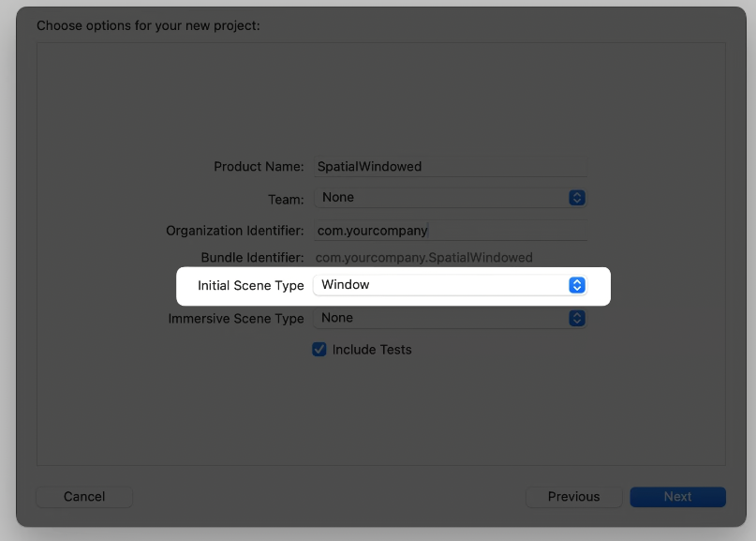Click the Organization Identifier text field
The height and width of the screenshot is (541, 756).
pyautogui.click(x=450, y=231)
